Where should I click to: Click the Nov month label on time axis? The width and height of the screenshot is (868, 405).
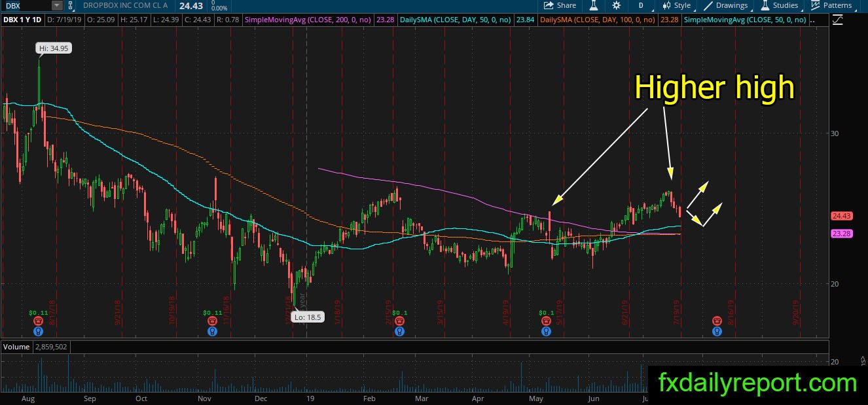(x=205, y=398)
